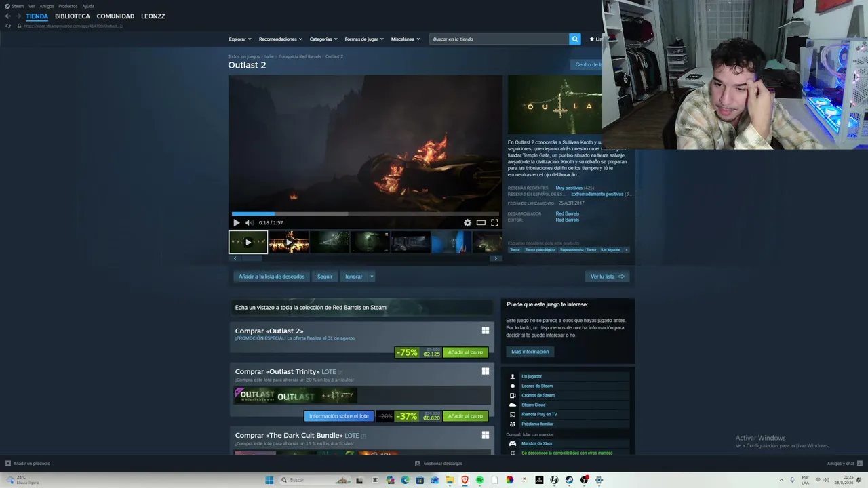Click Añadir a tu lista de deseados
Image resolution: width=868 pixels, height=488 pixels.
(x=272, y=277)
